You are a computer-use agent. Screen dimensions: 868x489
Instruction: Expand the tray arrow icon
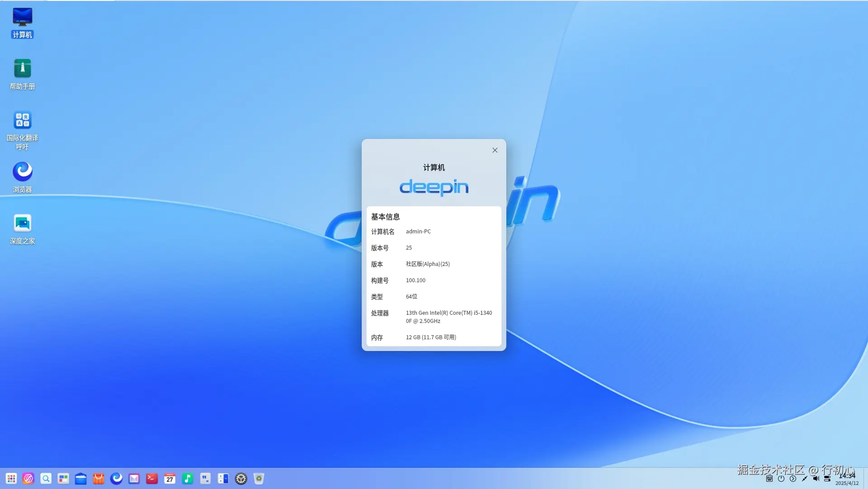[793, 479]
